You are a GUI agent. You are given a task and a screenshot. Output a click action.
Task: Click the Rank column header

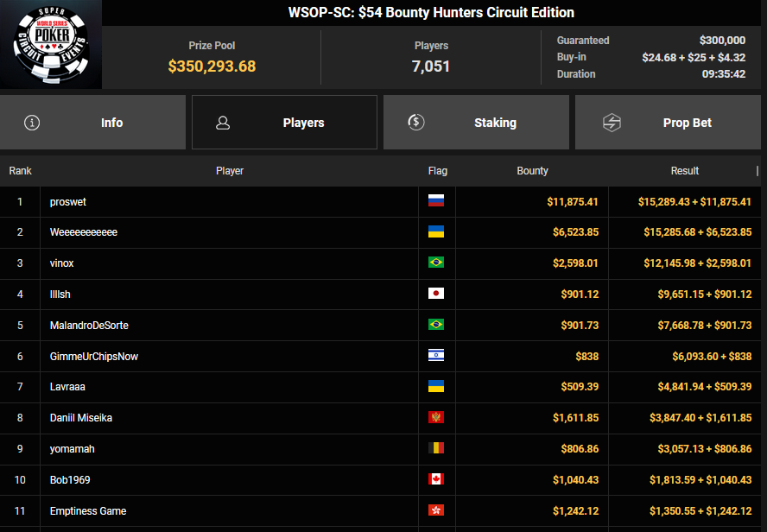click(20, 171)
